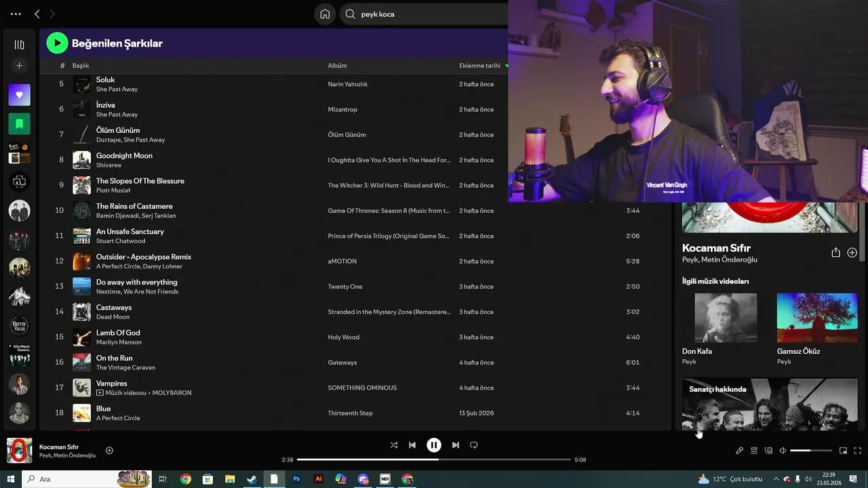Open She Past Away artist under Soluk
Screen dimensions: 868x488
[117, 89]
